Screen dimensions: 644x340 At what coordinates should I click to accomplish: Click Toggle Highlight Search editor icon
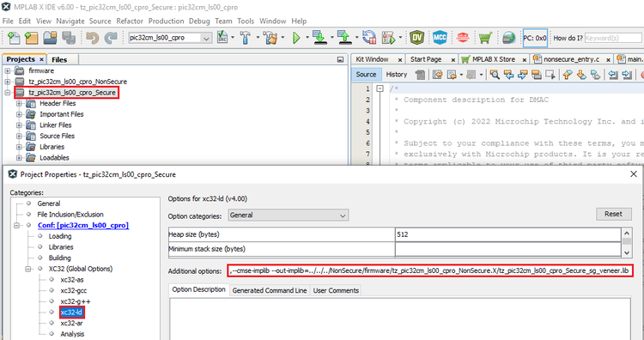[536, 75]
